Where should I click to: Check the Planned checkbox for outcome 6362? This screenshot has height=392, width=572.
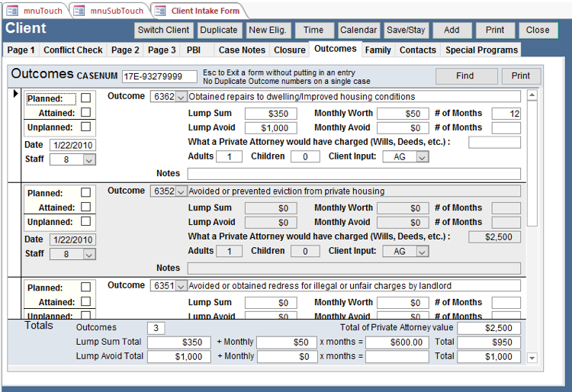point(86,98)
